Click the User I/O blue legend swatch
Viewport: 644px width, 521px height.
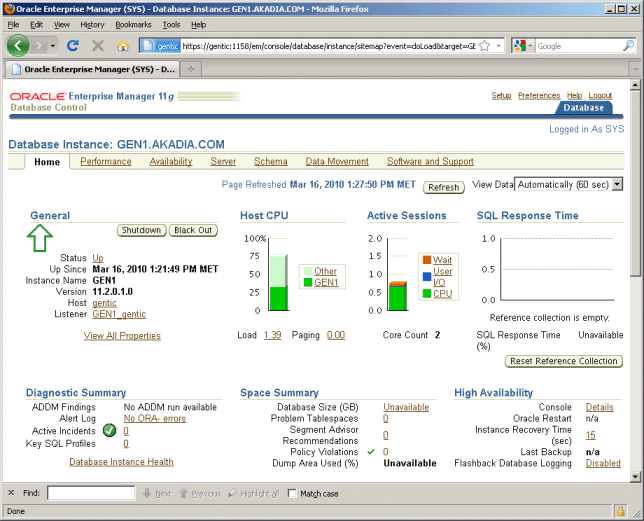427,277
